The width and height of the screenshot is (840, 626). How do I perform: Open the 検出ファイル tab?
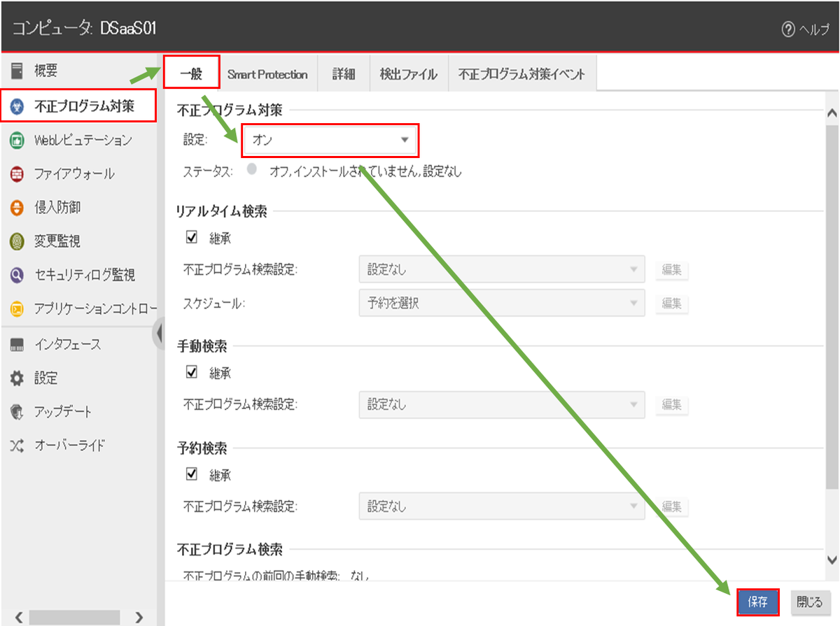click(x=408, y=74)
